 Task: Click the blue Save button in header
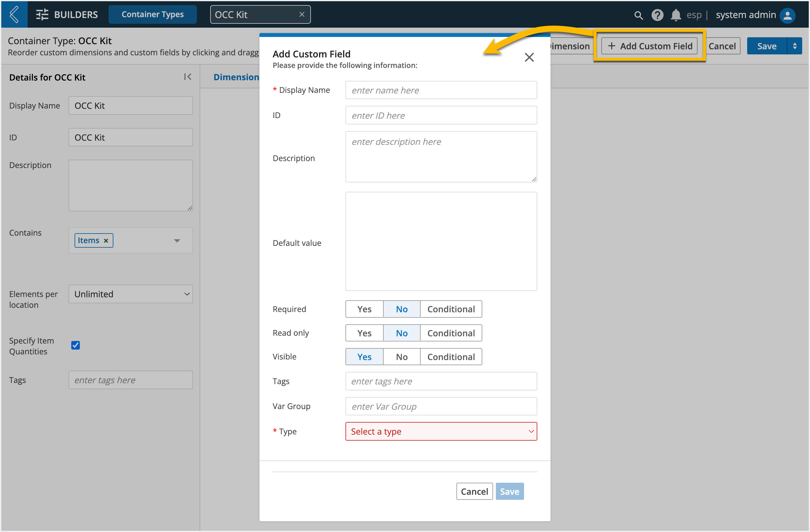(x=767, y=46)
